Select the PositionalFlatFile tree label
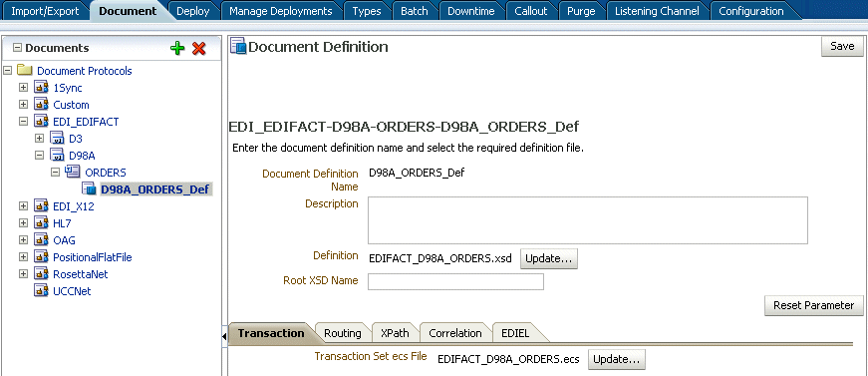The image size is (868, 376). pyautogui.click(x=93, y=257)
